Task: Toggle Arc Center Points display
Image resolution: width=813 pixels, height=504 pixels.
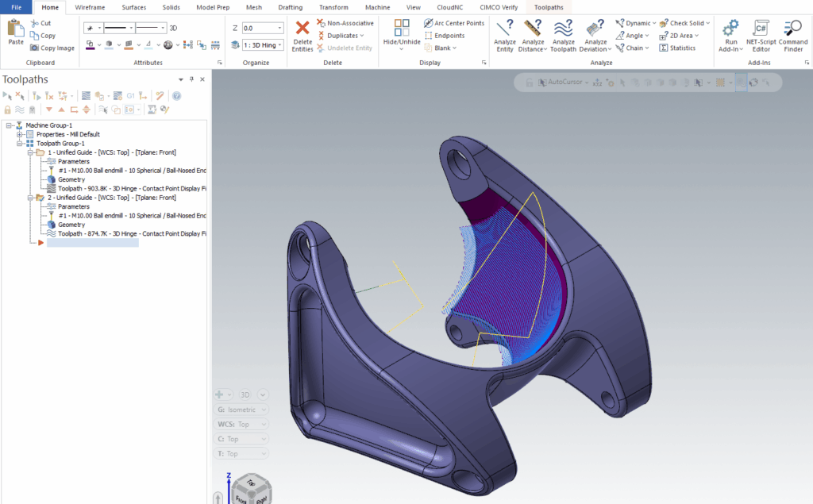Action: pyautogui.click(x=453, y=23)
